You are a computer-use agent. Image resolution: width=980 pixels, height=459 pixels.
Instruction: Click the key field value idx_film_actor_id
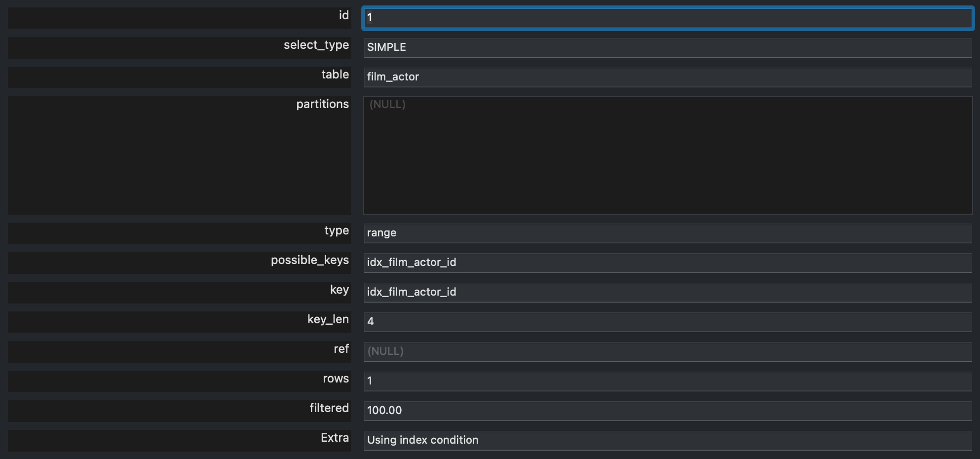(667, 292)
